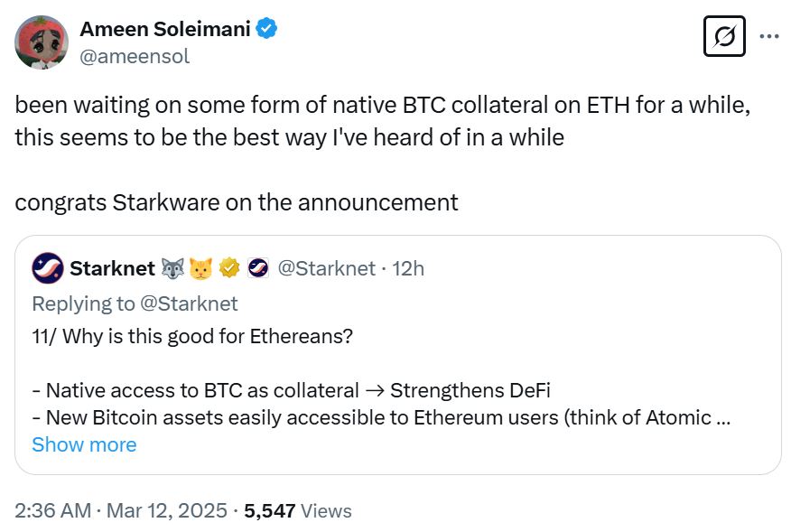Open Grok actions icon

[723, 37]
